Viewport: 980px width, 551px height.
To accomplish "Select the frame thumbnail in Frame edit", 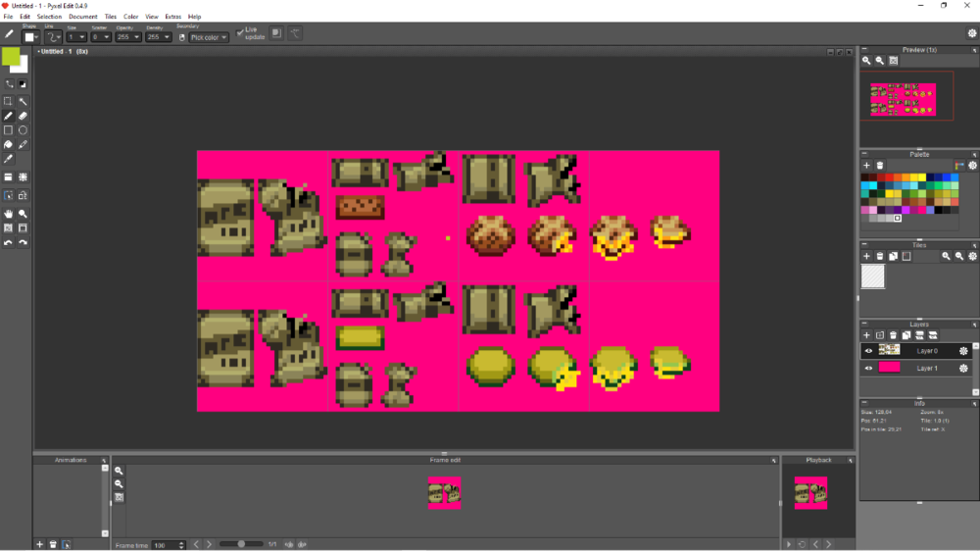I will (444, 493).
